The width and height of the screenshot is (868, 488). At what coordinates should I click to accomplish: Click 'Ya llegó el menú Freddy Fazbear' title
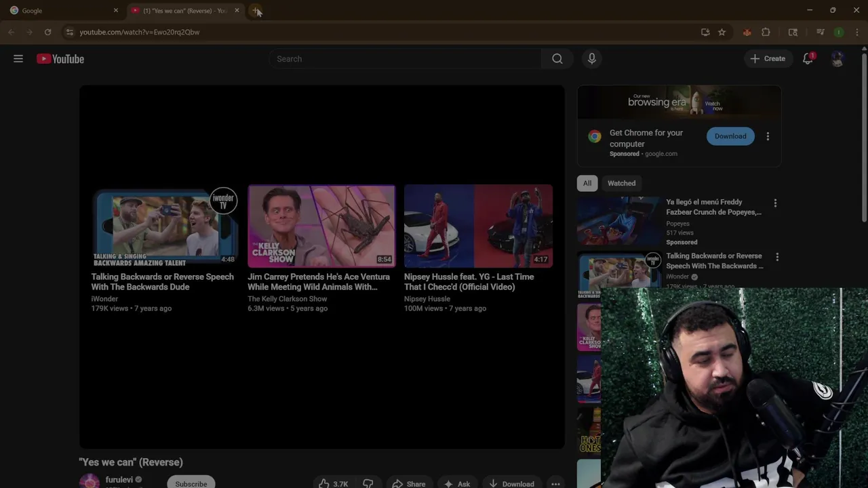point(713,207)
